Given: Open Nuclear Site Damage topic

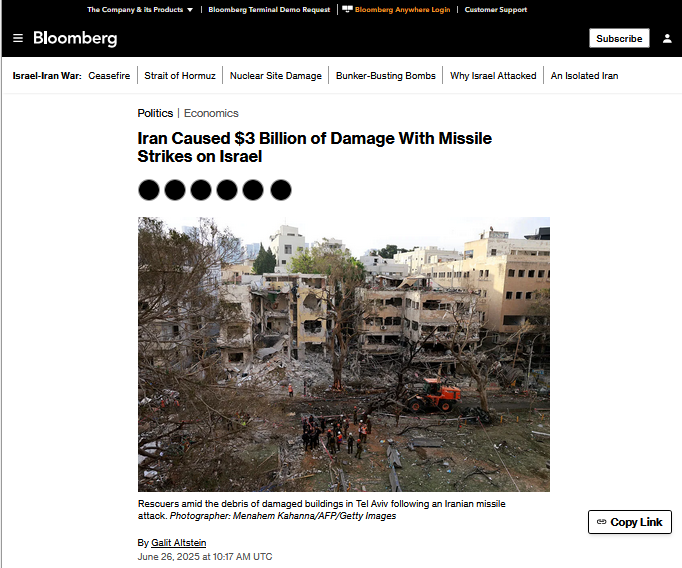Looking at the screenshot, I should tap(276, 76).
